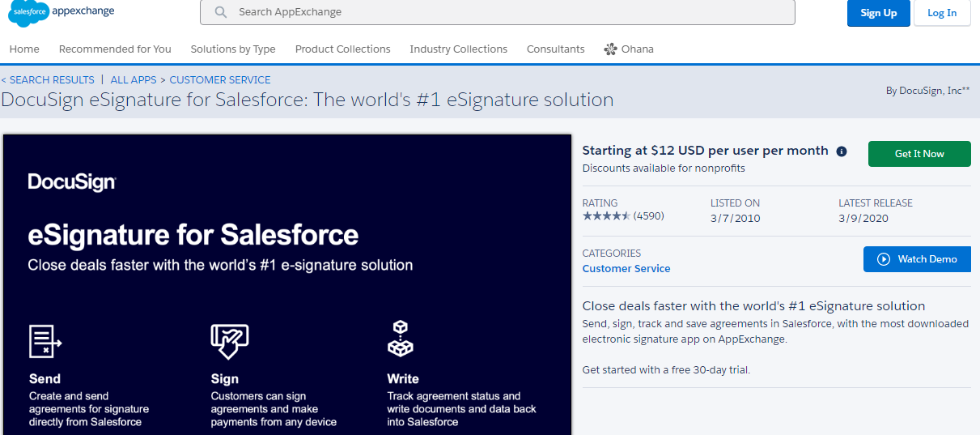Click free 30-day trial text

pos(708,370)
